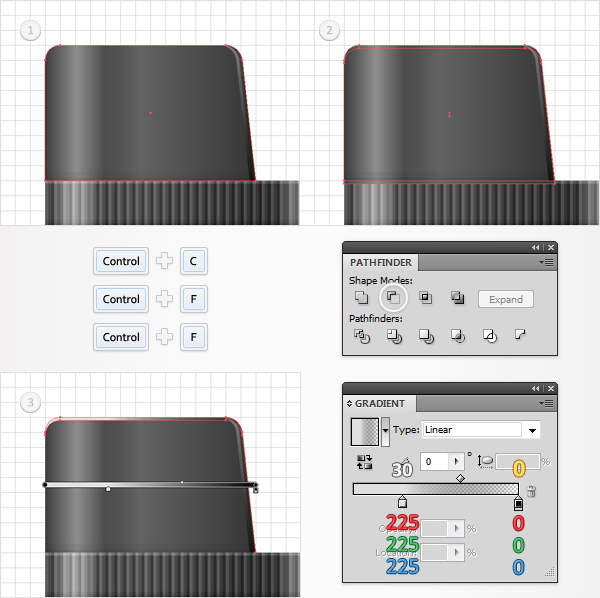Click the center anchor point in image 1
This screenshot has height=598, width=600.
point(150,113)
